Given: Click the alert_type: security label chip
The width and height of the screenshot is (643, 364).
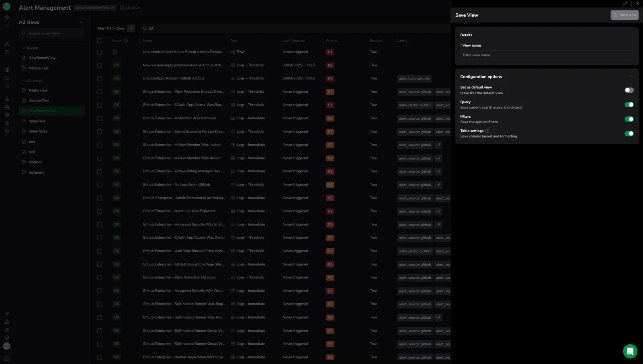Looking at the screenshot, I should click(414, 79).
